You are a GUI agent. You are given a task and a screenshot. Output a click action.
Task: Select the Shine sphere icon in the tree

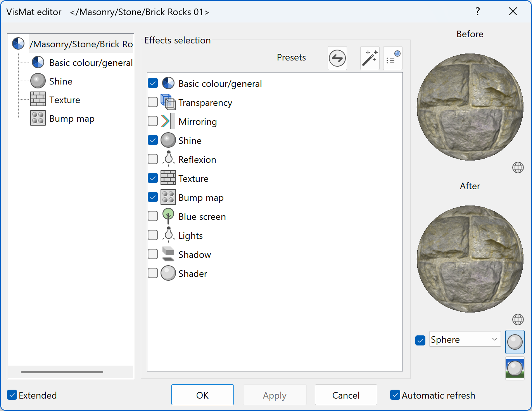pos(38,81)
